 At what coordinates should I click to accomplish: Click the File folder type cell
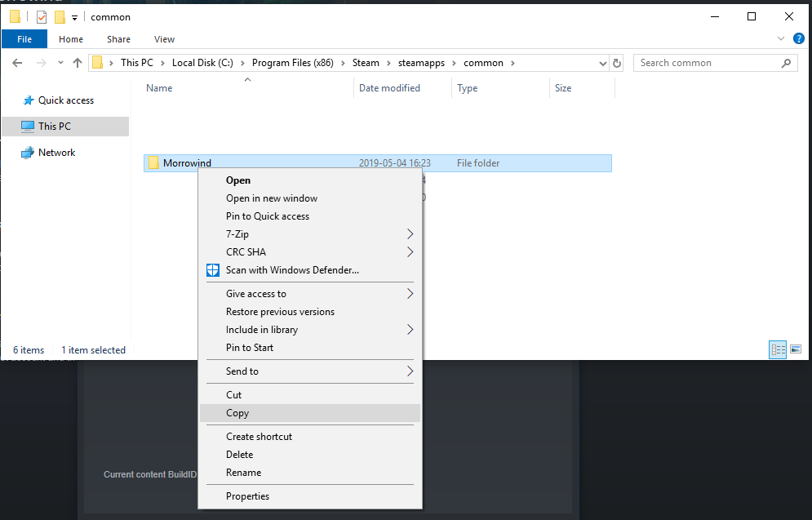(478, 163)
